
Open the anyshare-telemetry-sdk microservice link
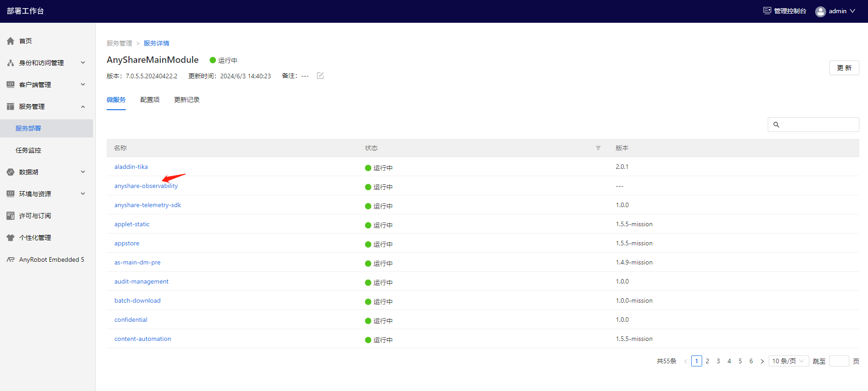tap(148, 205)
